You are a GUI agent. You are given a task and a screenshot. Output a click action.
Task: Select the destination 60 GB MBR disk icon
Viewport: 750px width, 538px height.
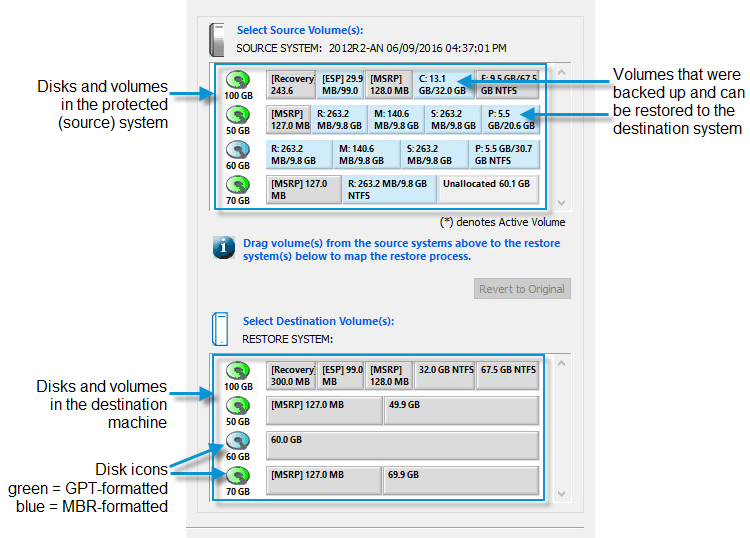[x=238, y=440]
